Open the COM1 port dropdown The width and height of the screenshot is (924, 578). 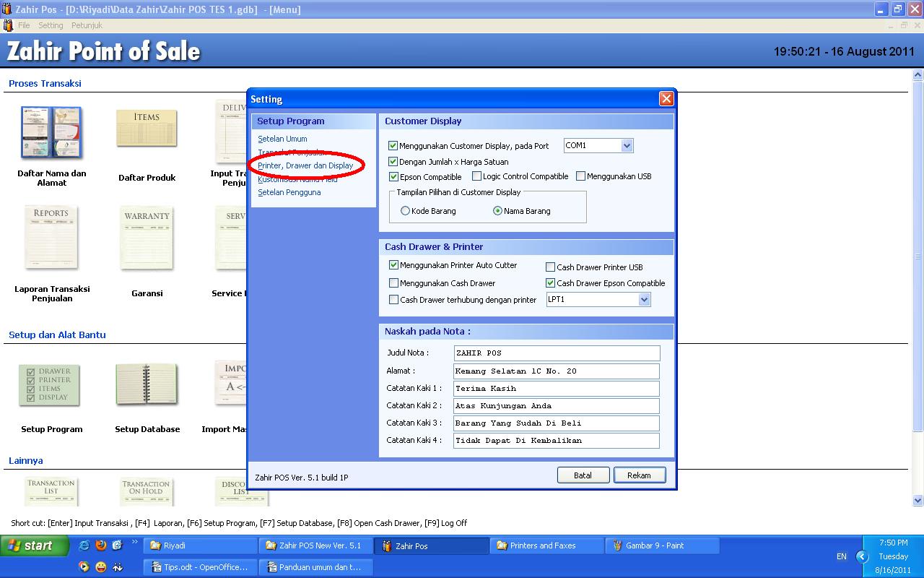click(627, 146)
